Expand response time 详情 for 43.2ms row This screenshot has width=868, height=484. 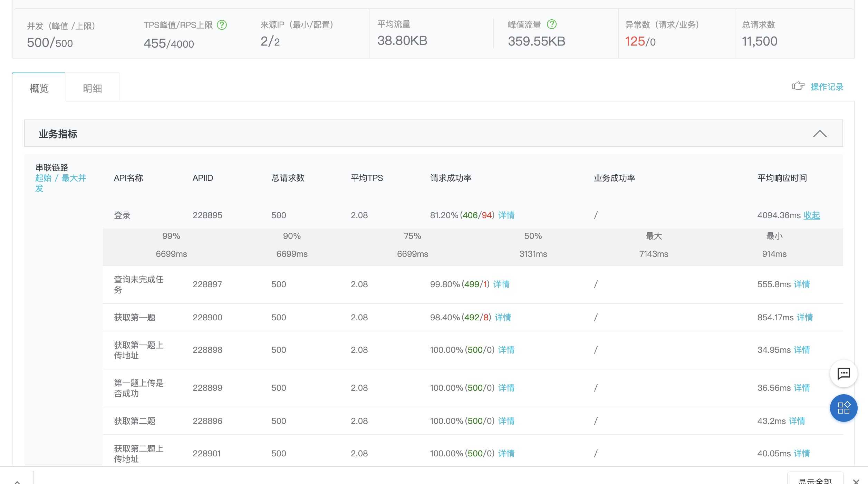797,421
